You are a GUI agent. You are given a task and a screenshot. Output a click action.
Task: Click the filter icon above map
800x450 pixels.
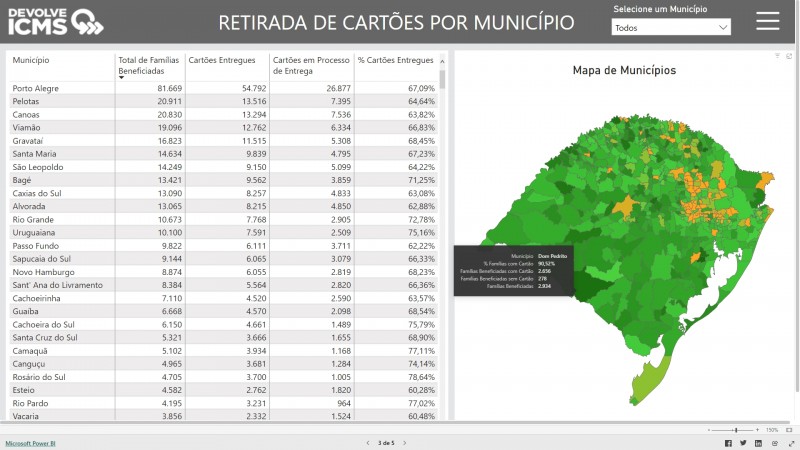point(776,56)
